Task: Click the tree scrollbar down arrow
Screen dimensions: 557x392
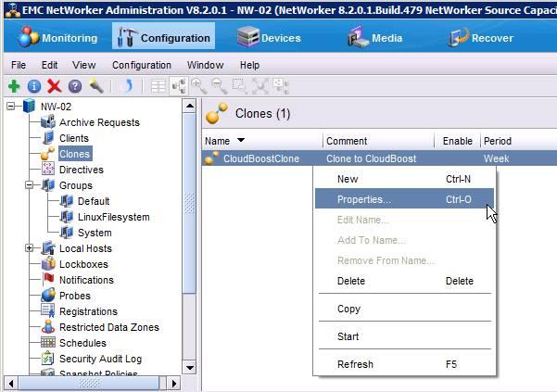Action: (x=190, y=368)
